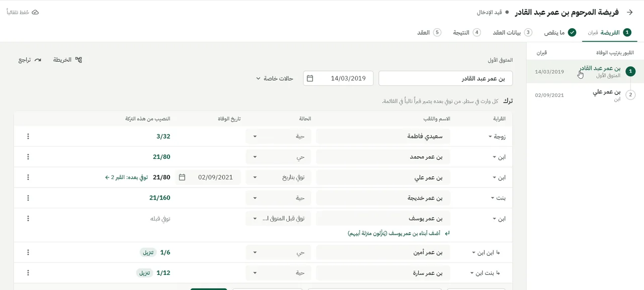Open row menu for بن عمر أمين

click(x=28, y=252)
